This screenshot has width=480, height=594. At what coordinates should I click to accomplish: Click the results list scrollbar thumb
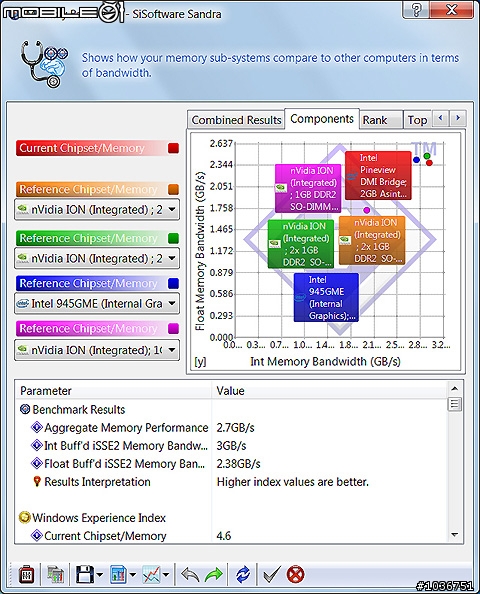click(x=455, y=404)
